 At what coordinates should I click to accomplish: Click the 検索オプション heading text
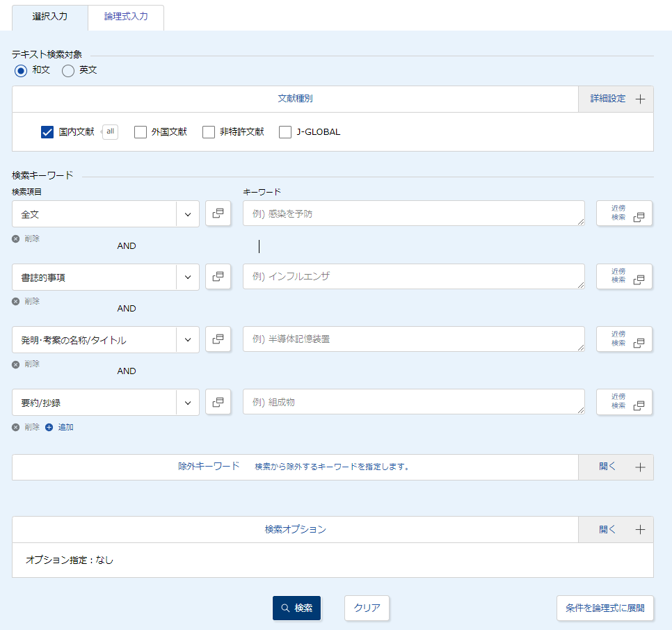pos(295,529)
